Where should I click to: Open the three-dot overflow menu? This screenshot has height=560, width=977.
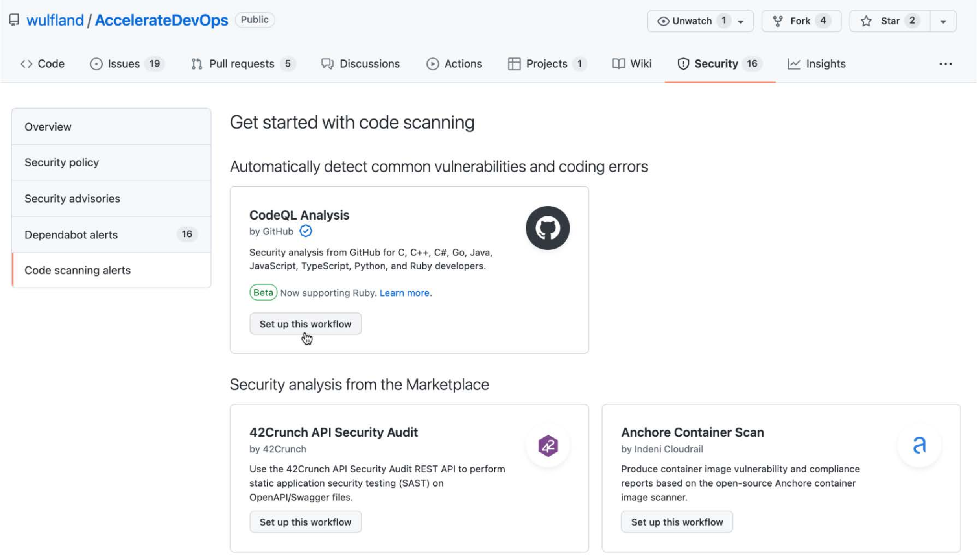click(945, 64)
